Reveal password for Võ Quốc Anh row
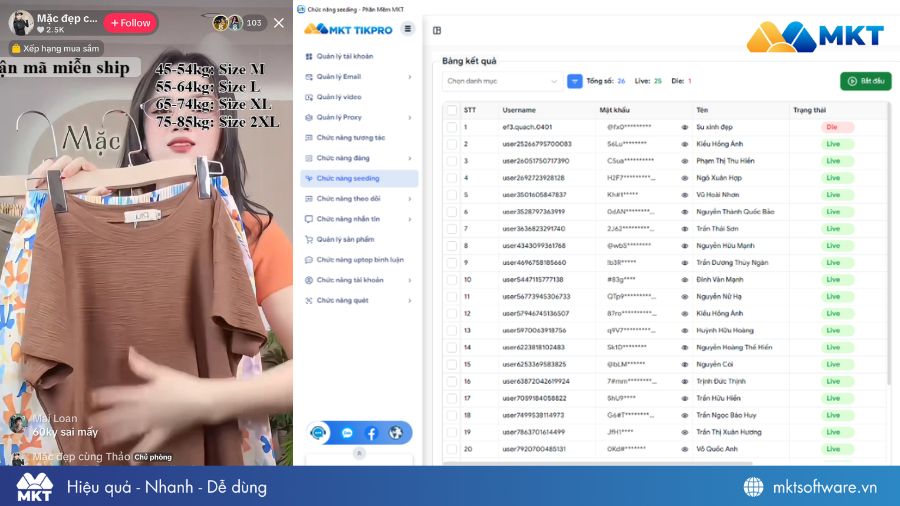The image size is (900, 506). (x=684, y=449)
